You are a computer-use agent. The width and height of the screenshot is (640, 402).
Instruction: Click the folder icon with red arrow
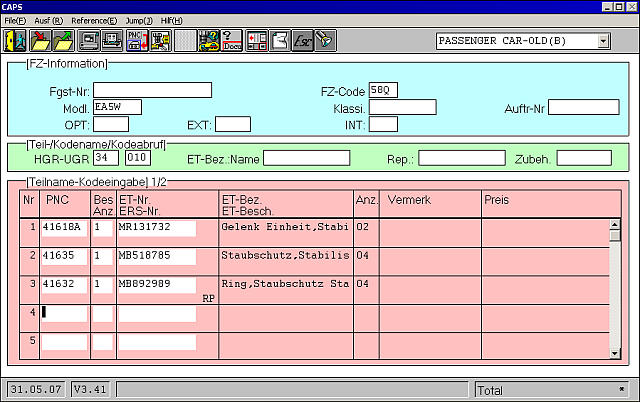point(41,41)
